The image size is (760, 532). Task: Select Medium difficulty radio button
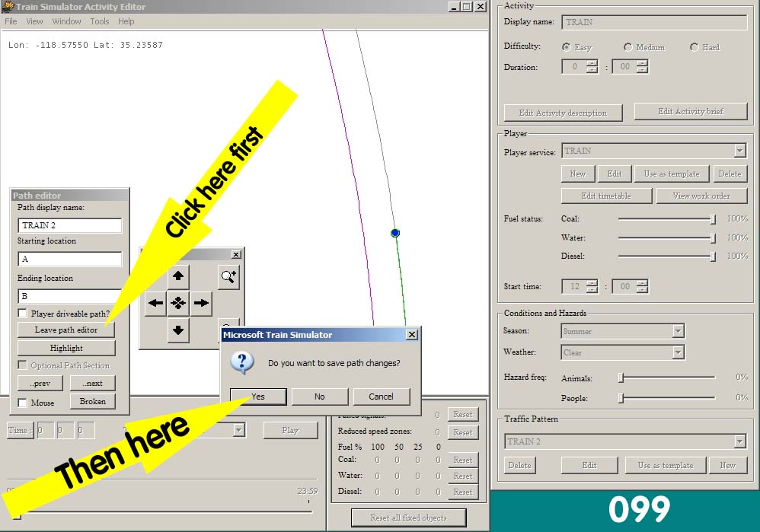point(628,47)
